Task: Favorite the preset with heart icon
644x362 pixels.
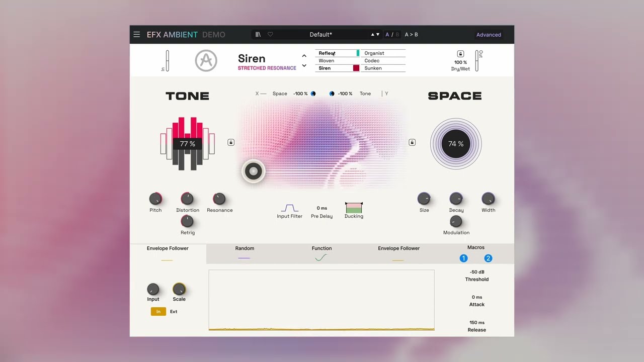Action: pos(270,35)
